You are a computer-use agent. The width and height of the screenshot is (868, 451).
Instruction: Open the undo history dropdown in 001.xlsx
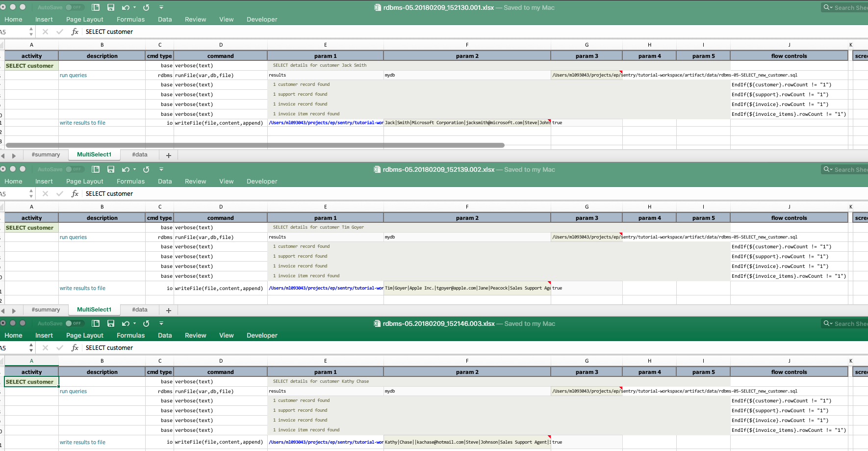[x=134, y=7]
